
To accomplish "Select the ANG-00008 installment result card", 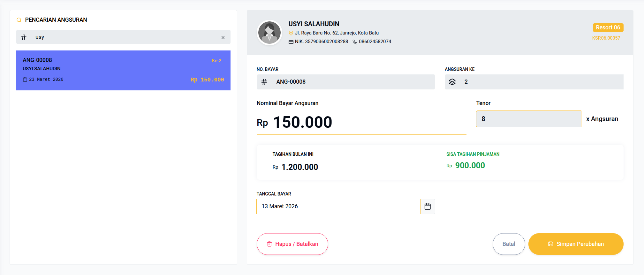I will tap(123, 70).
